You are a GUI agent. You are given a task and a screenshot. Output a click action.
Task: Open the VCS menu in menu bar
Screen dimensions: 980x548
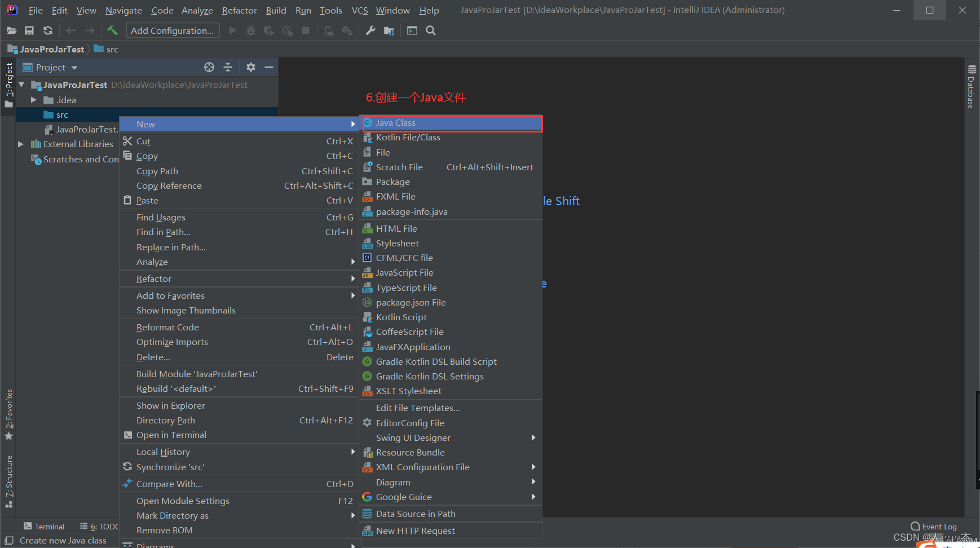(x=360, y=10)
